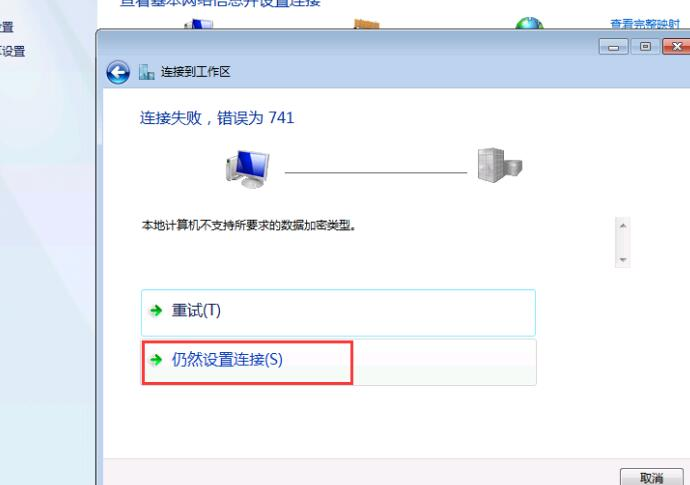
Task: Click the Connect to Workplace title icon
Action: pos(147,72)
